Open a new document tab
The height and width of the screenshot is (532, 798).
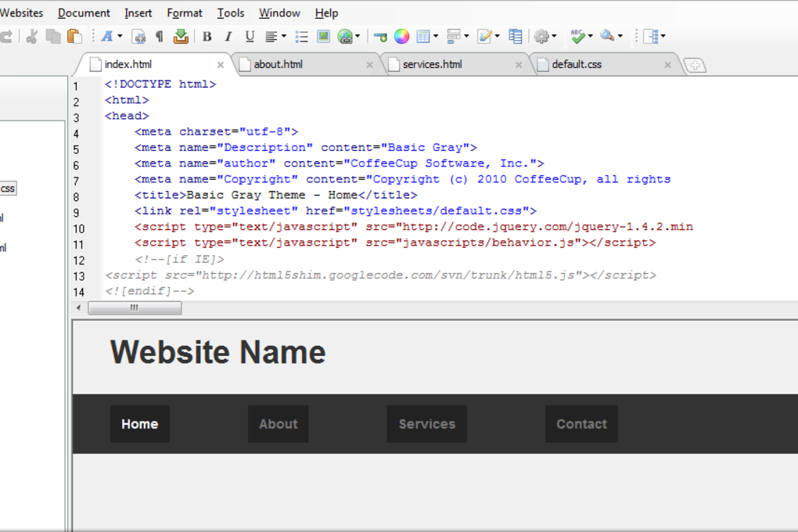point(695,66)
